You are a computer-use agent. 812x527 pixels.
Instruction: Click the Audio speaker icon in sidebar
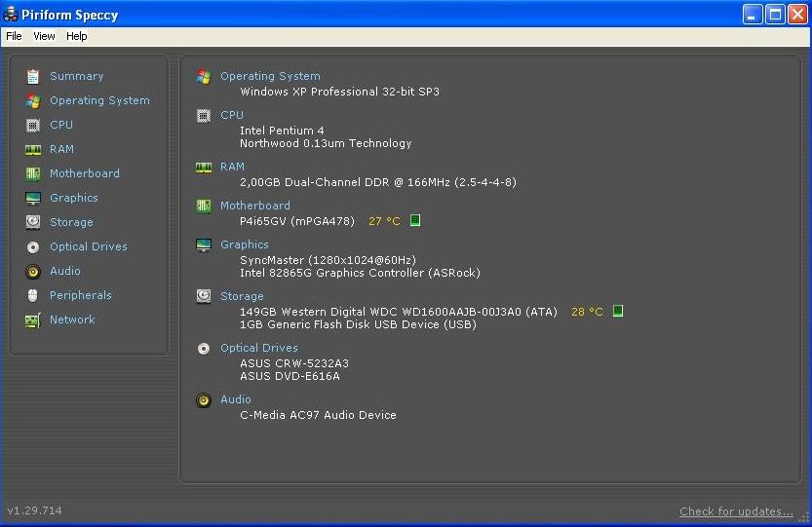33,271
